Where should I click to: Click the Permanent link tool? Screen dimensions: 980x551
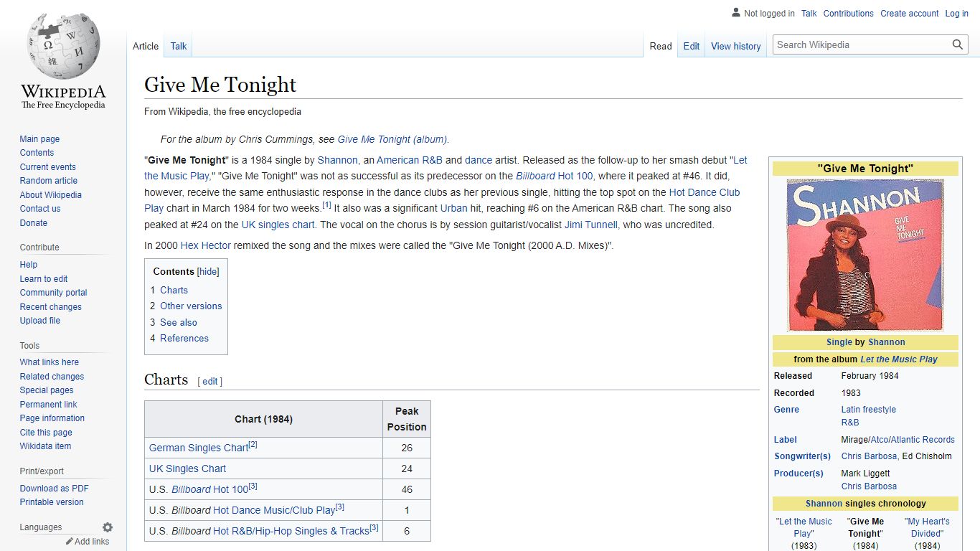(x=49, y=405)
